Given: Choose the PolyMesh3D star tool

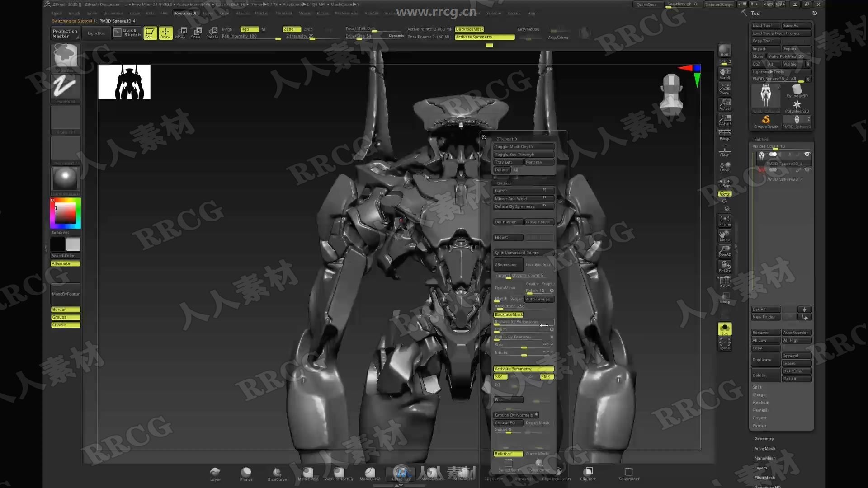Looking at the screenshot, I should pyautogui.click(x=797, y=106).
